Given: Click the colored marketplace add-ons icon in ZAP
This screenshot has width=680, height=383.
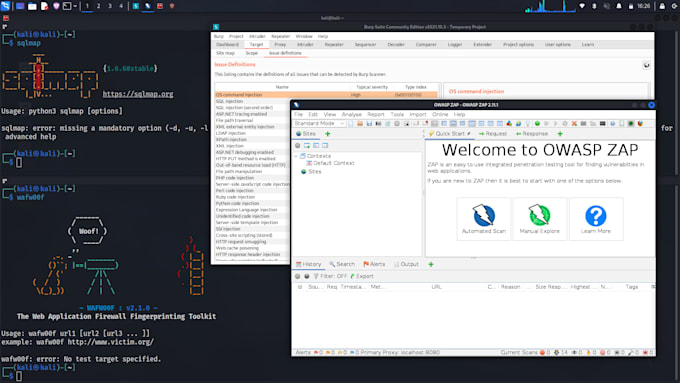Looking at the screenshot, I should [509, 124].
